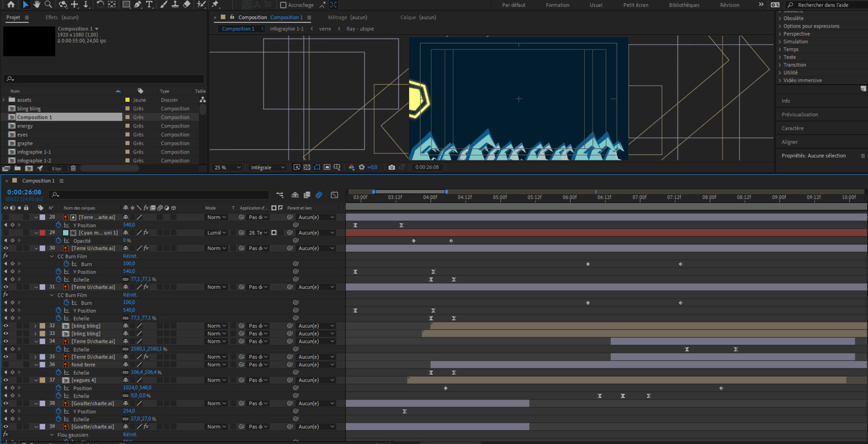Reset CC Burn Film on layer 30
Screen dimensions: 868x444
pyautogui.click(x=130, y=256)
